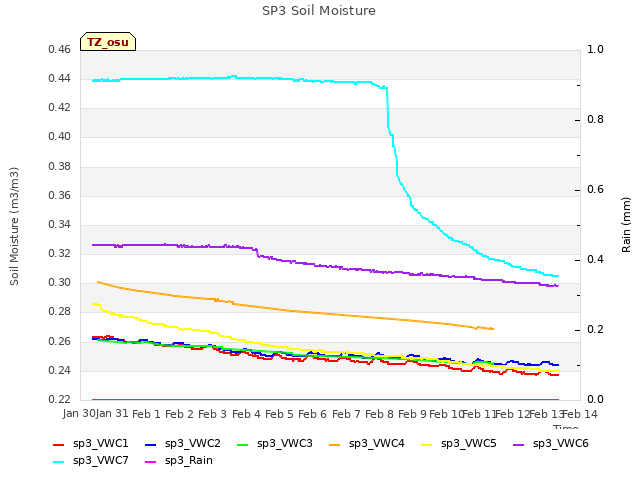
Task: Click the TZ_osu annotation label
Action: (108, 42)
